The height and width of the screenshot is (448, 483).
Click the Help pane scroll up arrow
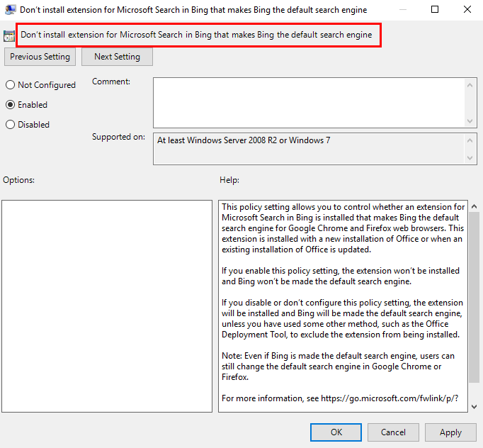click(475, 206)
